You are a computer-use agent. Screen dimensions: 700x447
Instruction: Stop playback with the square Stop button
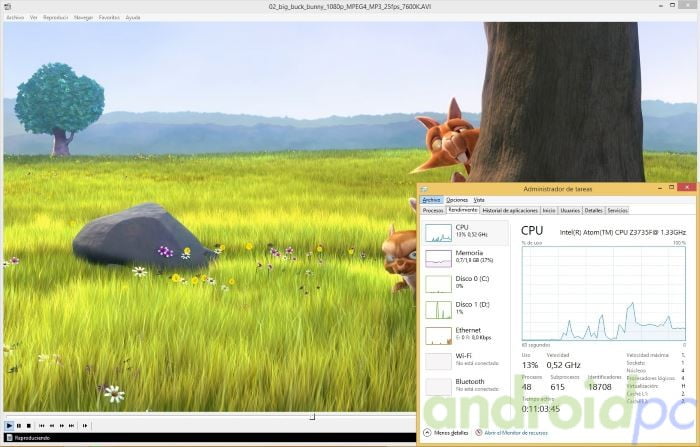click(29, 426)
